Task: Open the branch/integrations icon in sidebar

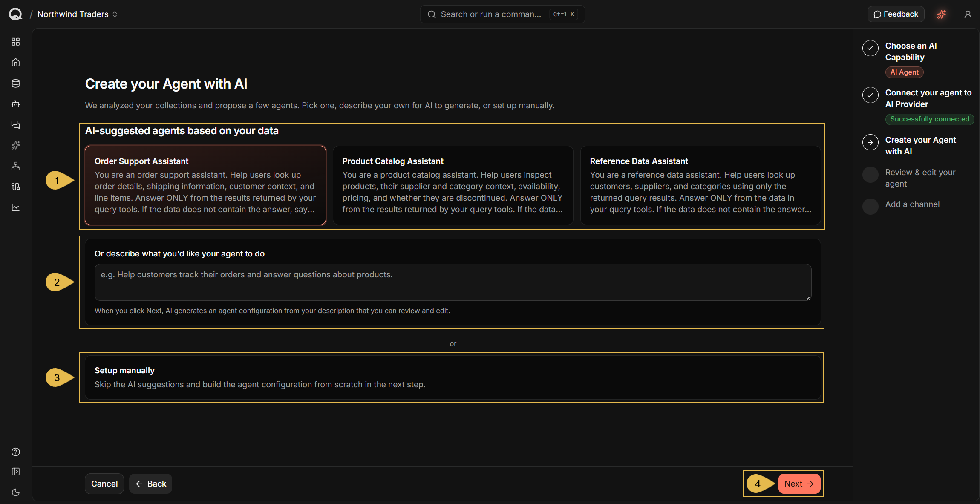Action: pyautogui.click(x=16, y=187)
